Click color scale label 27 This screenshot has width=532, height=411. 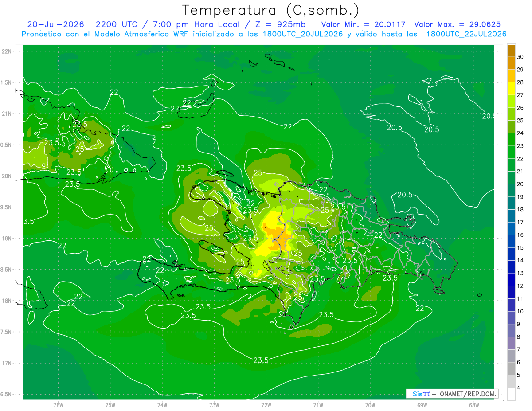(520, 95)
